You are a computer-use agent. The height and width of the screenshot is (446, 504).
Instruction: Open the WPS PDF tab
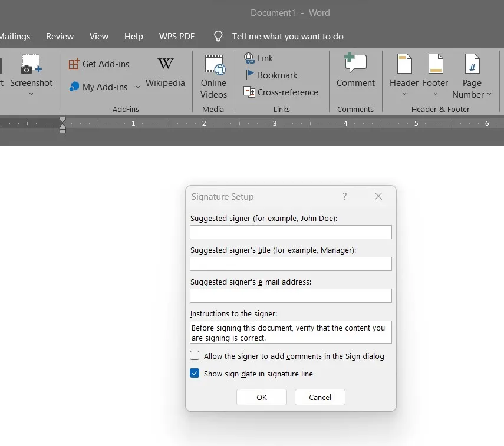point(176,37)
